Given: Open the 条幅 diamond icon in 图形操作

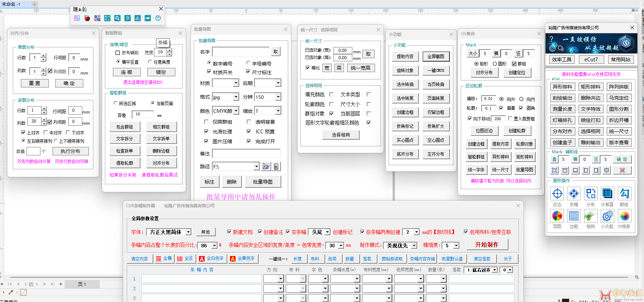Looking at the screenshot, I should coord(574,194).
